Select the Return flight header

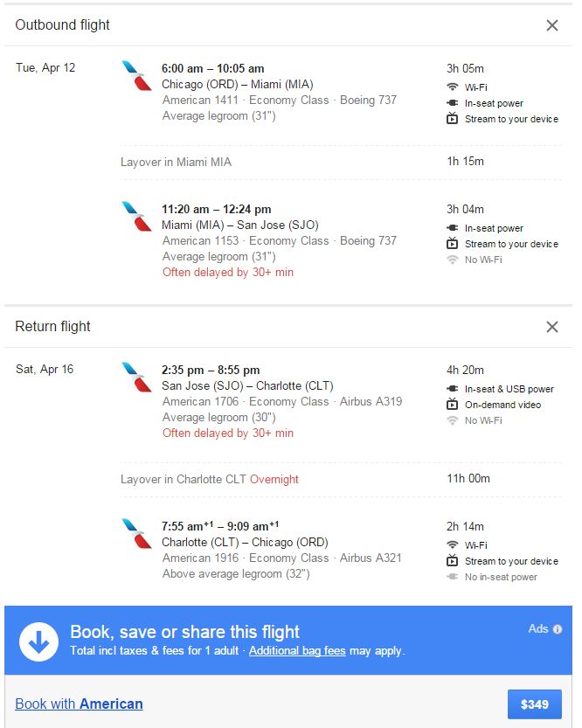(53, 327)
